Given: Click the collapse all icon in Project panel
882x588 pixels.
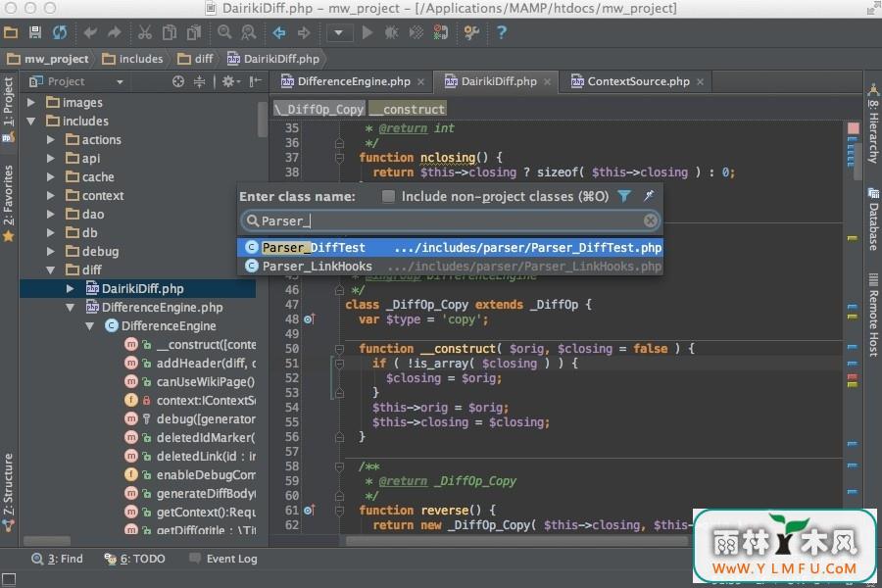Looking at the screenshot, I should pyautogui.click(x=199, y=81).
